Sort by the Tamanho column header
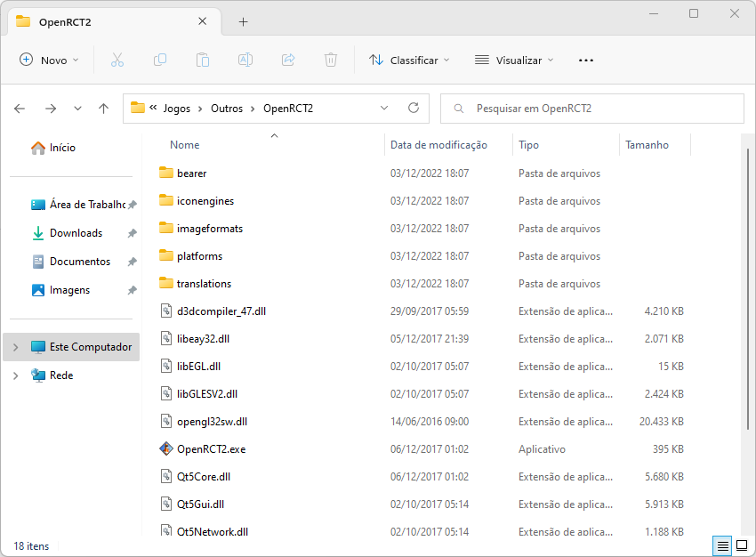This screenshot has height=557, width=756. (647, 145)
